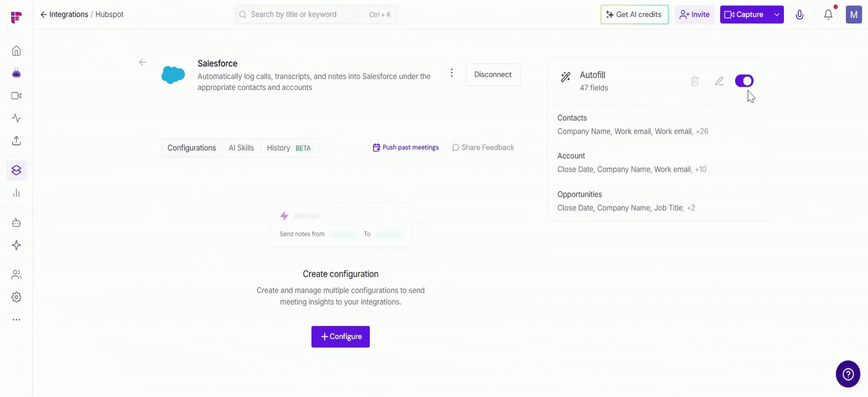The image size is (868, 397).
Task: Open the team members sidebar icon
Action: pos(16,274)
